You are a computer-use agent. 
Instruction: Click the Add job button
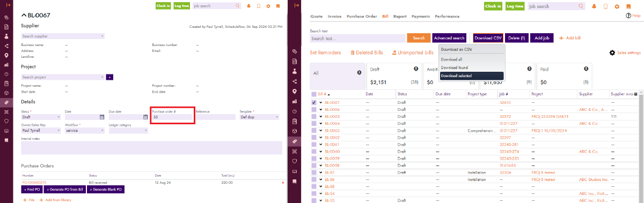(x=542, y=38)
